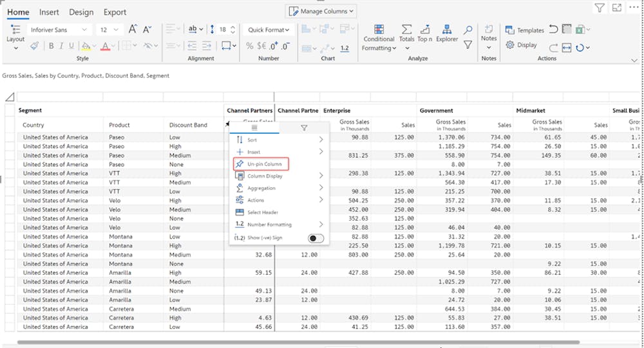Click the horizontal scrollbar below the table
Image resolution: width=644 pixels, height=348 pixels.
tap(296, 342)
